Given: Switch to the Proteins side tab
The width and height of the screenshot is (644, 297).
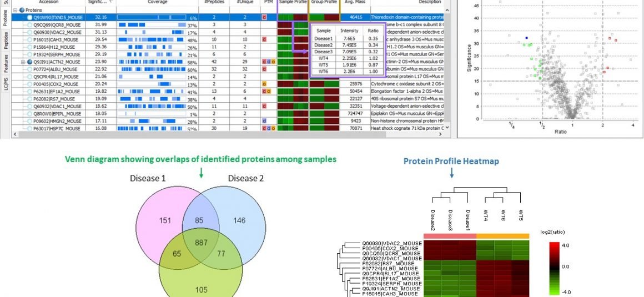Looking at the screenshot, I should (6, 18).
